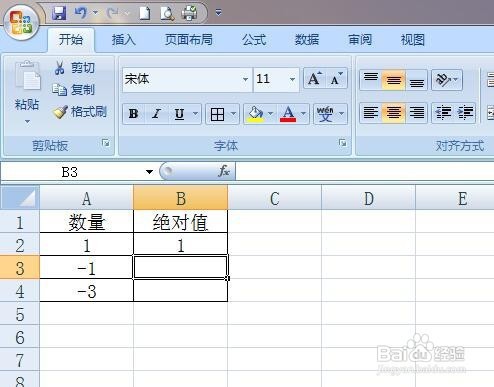Expand the 粘贴 paste options arrow
The image size is (494, 387).
coord(27,122)
